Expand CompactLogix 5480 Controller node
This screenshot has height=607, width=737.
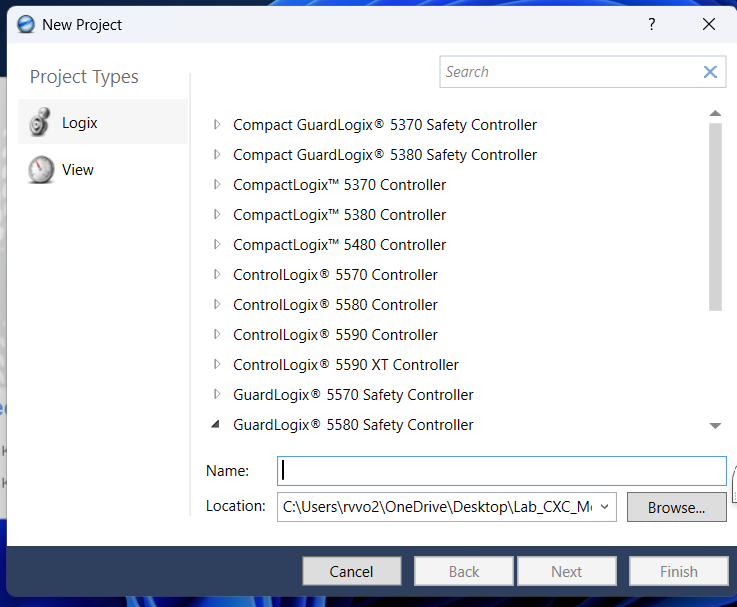(217, 244)
